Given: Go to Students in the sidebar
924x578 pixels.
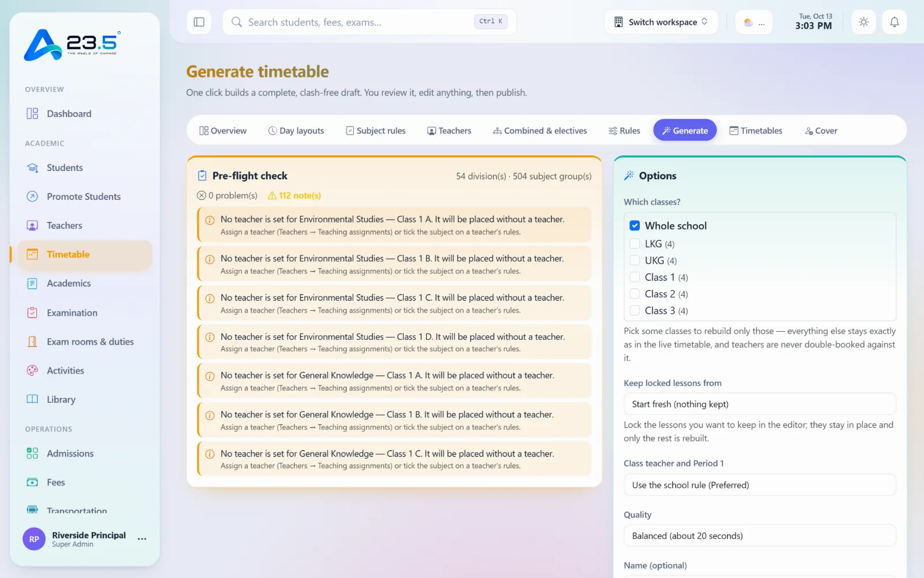Looking at the screenshot, I should pos(84,168).
